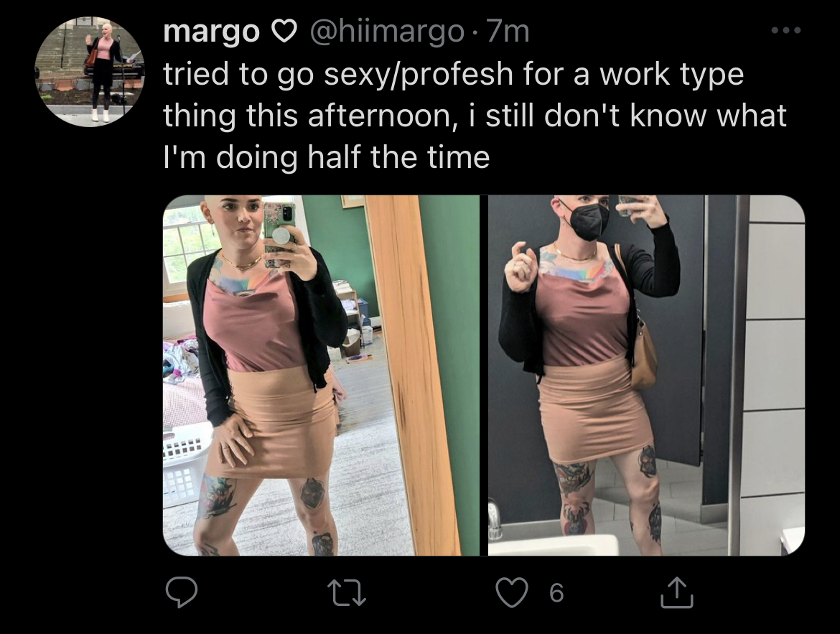Open the @hiimargo handle link
Image resolution: width=840 pixels, height=634 pixels.
click(387, 32)
